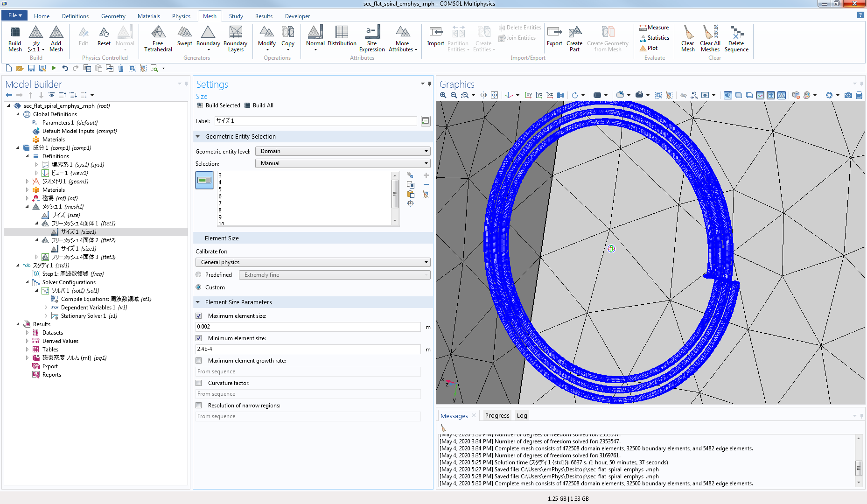
Task: Uncheck Maximum element size checkbox
Action: pyautogui.click(x=199, y=316)
